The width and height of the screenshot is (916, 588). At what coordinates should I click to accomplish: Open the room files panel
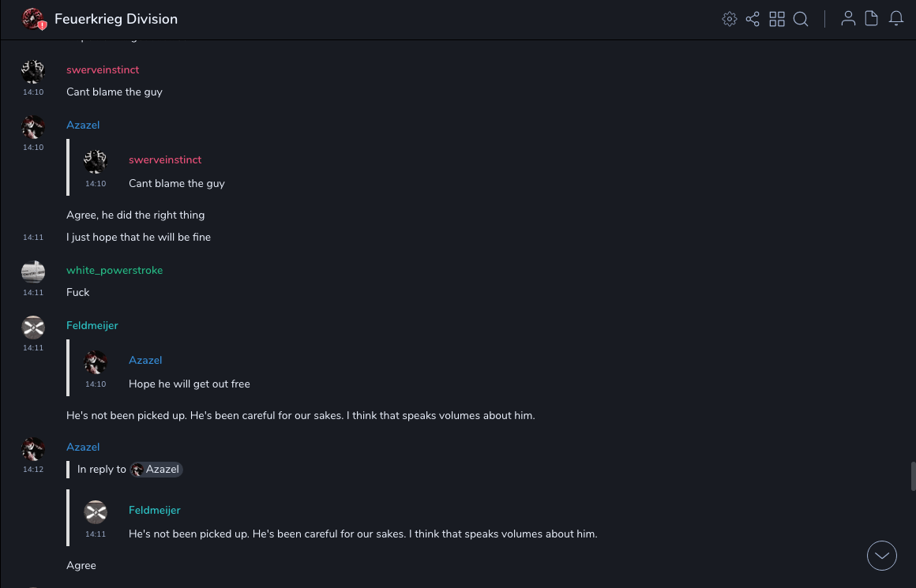tap(872, 19)
